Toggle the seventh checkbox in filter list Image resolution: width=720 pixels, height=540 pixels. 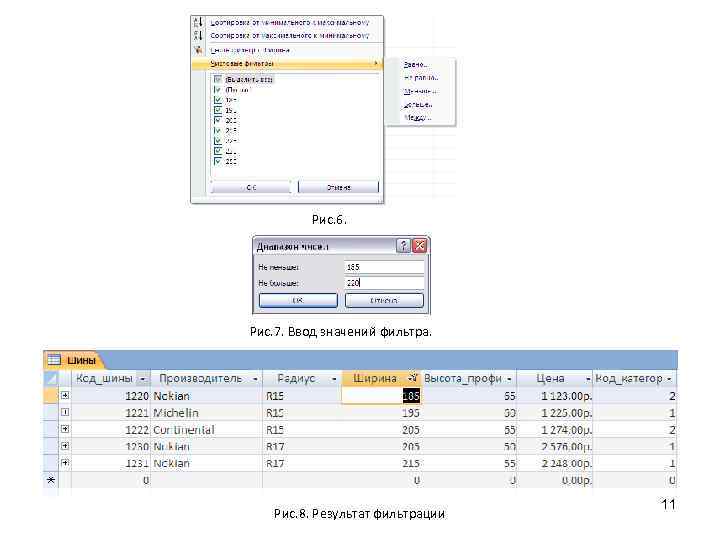coord(218,141)
